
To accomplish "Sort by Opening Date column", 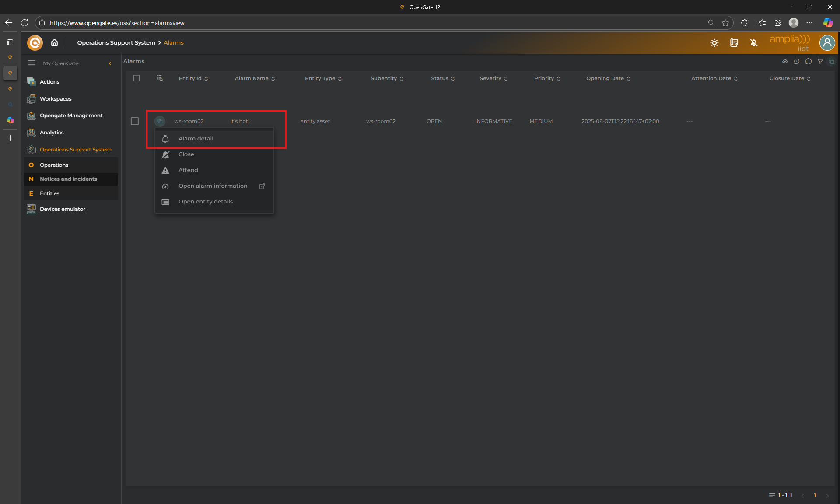I will 608,78.
